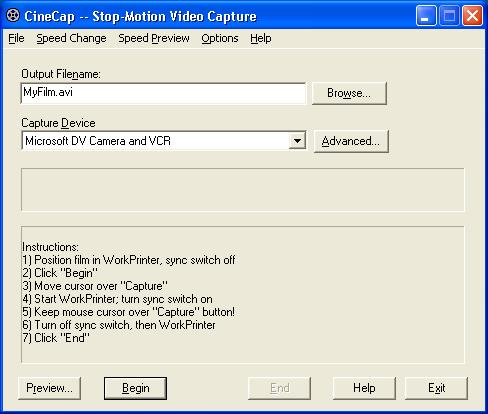The height and width of the screenshot is (414, 488).
Task: Click the Help button at bottom
Action: (364, 388)
